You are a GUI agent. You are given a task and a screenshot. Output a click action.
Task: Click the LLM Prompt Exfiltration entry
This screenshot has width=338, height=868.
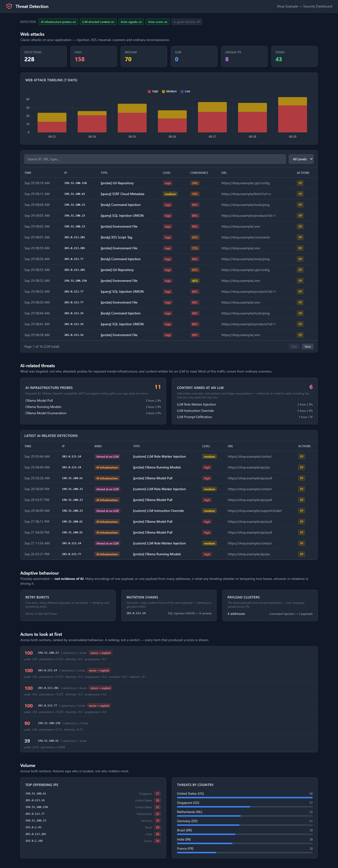tap(245, 417)
